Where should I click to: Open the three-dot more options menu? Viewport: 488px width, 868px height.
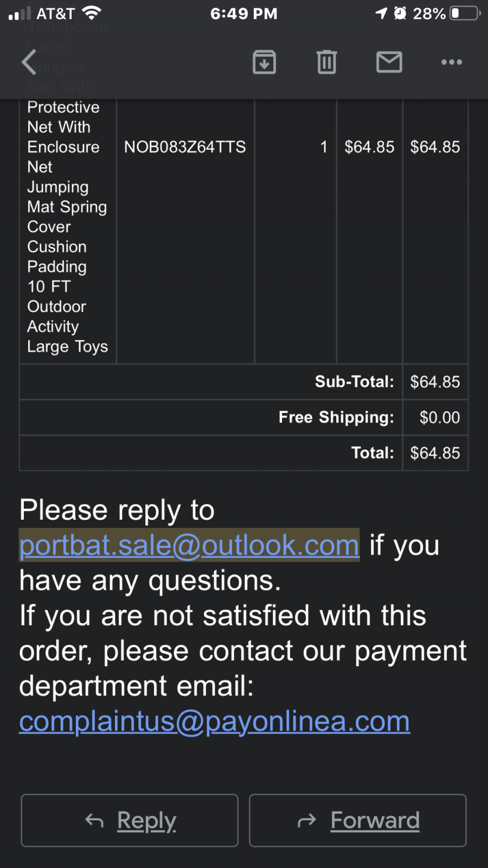click(x=452, y=62)
